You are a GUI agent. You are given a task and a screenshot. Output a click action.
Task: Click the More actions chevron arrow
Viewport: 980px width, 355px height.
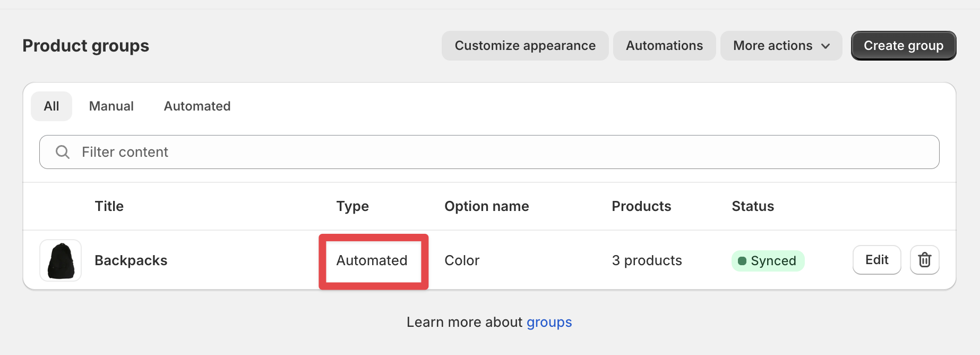(x=826, y=46)
